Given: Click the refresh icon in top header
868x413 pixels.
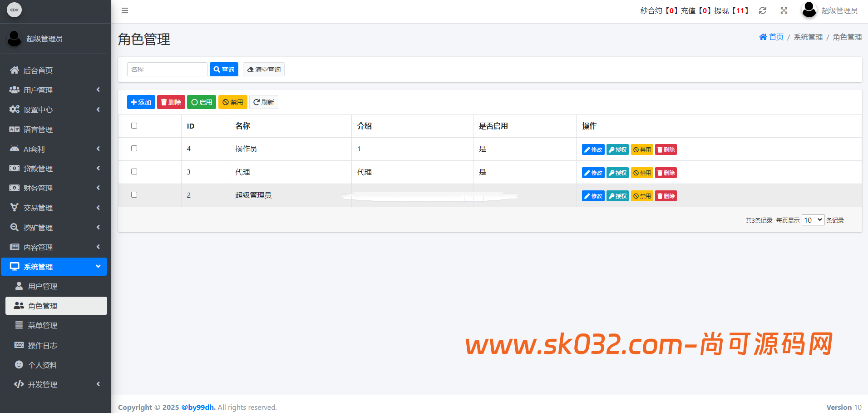Looking at the screenshot, I should (x=763, y=10).
